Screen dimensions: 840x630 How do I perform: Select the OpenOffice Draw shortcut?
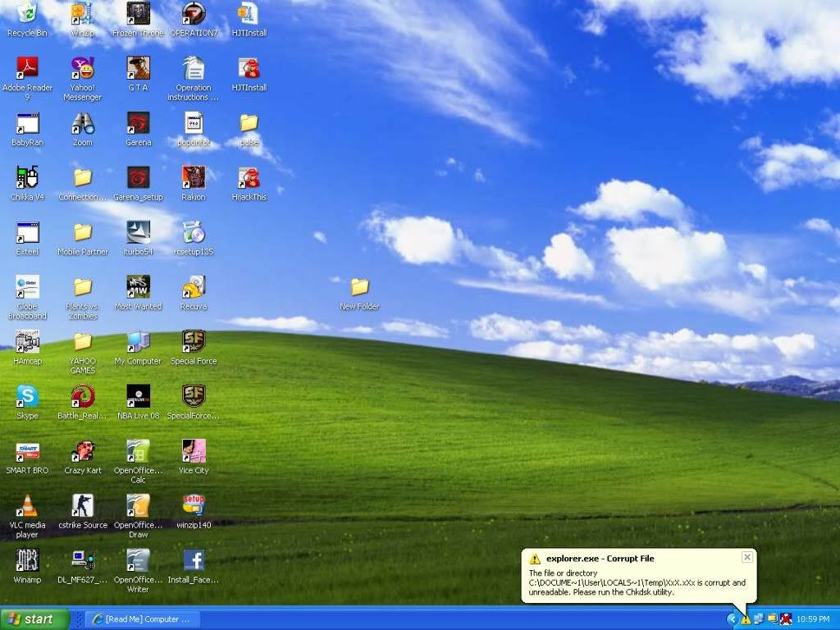tap(138, 517)
